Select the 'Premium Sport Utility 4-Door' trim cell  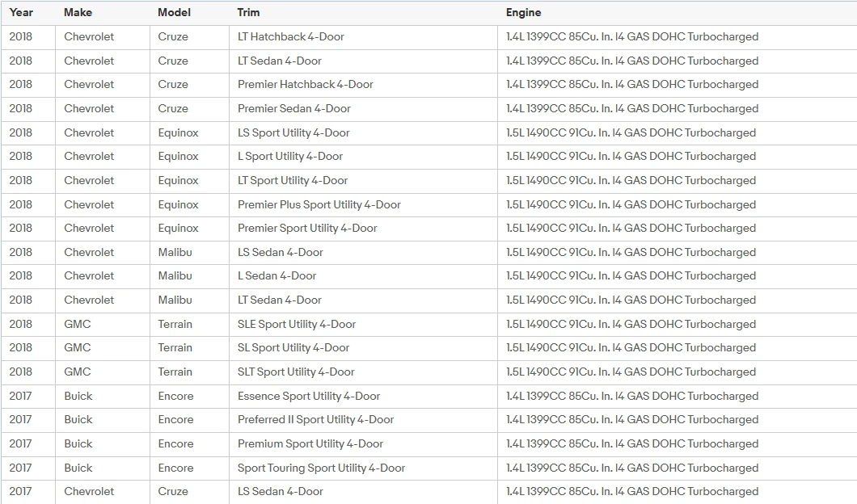310,444
